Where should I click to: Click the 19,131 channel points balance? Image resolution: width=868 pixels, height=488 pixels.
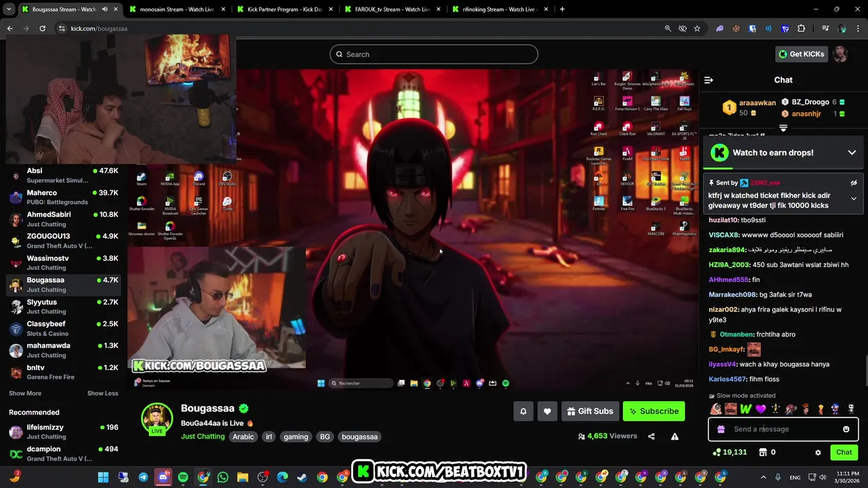(x=730, y=452)
